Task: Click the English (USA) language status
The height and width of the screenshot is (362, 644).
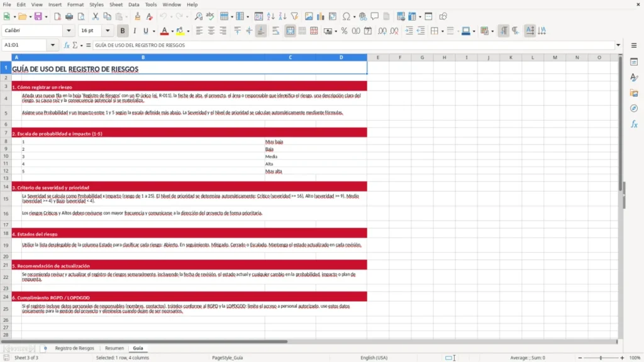Action: tap(374, 358)
